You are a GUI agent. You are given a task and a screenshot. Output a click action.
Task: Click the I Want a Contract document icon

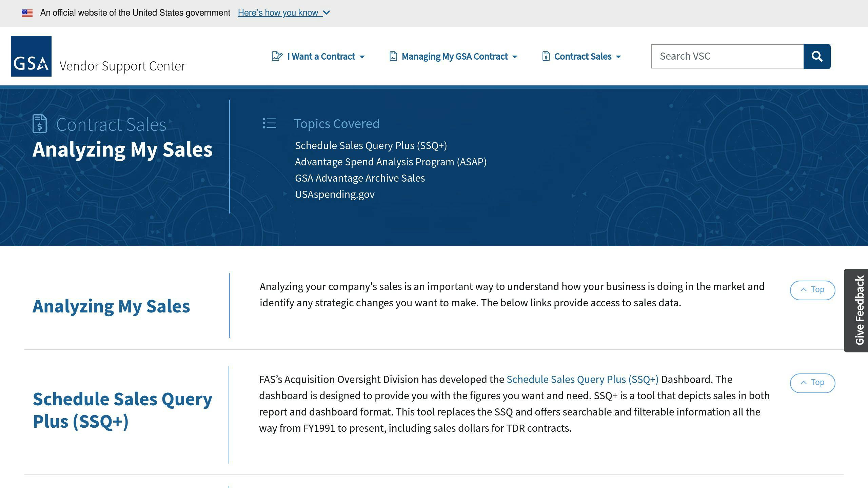[x=277, y=56]
